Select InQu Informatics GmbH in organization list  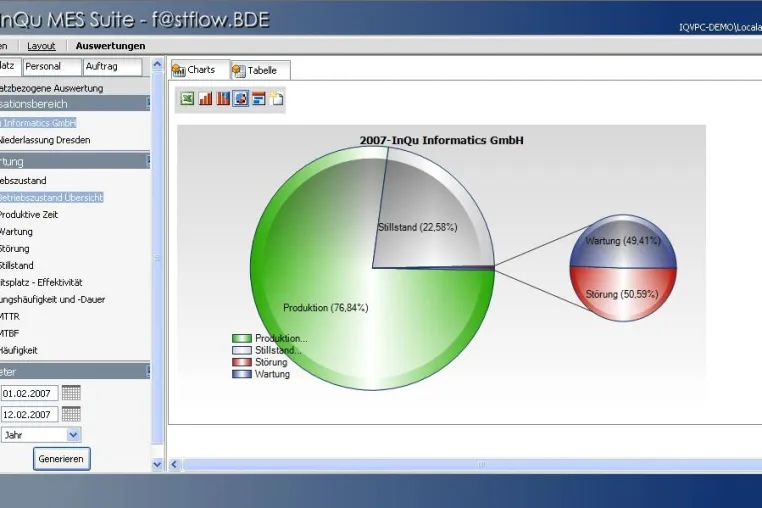pyautogui.click(x=38, y=123)
